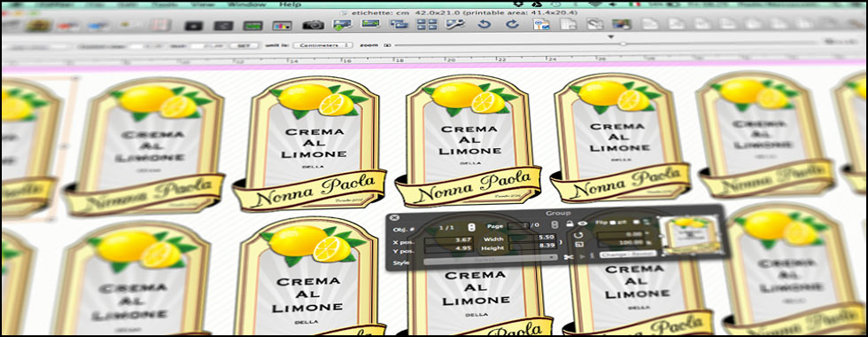Open the Window menu
Screen dimensions: 868x337
pyautogui.click(x=247, y=4)
